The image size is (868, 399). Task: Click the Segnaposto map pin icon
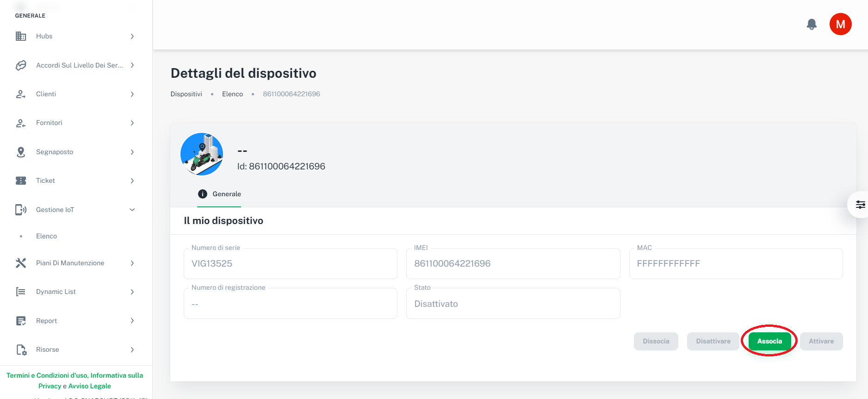(21, 152)
